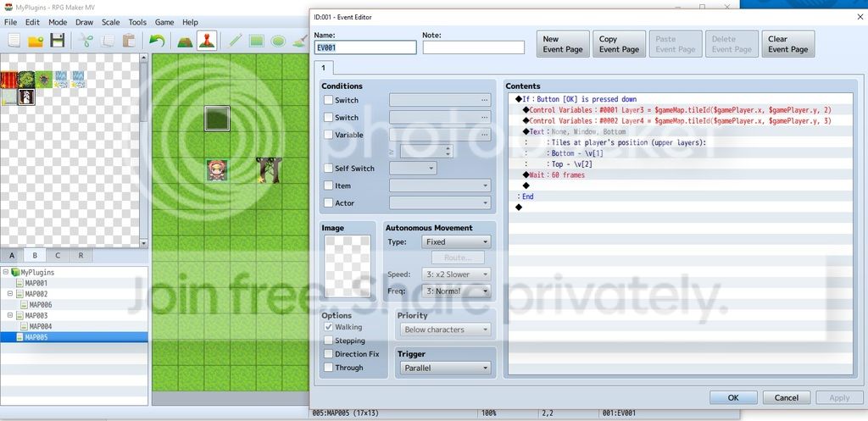Screen dimensions: 868x421
Task: Collapse the MyPlugins root tree node
Action: pyautogui.click(x=6, y=272)
